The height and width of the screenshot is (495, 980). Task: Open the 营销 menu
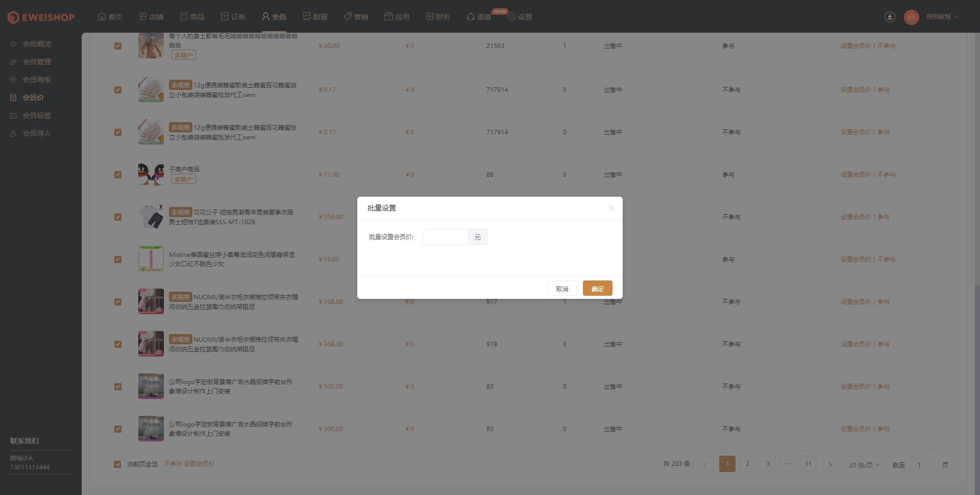point(356,17)
